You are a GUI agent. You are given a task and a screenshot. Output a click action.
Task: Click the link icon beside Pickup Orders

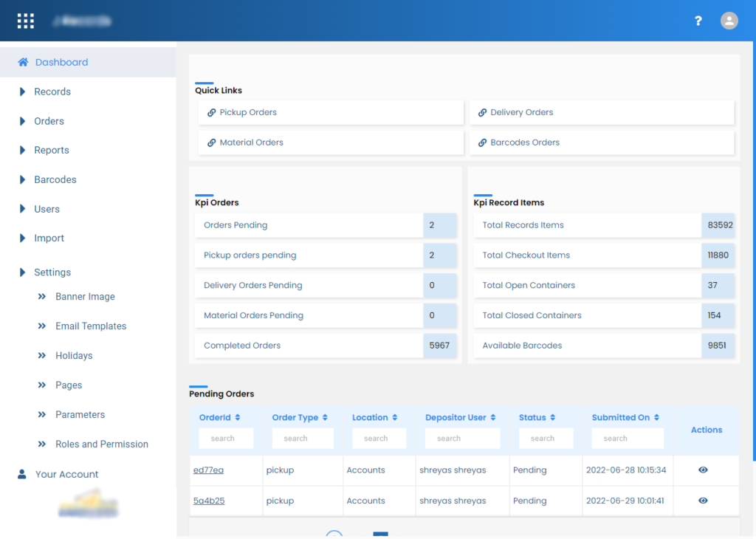211,112
